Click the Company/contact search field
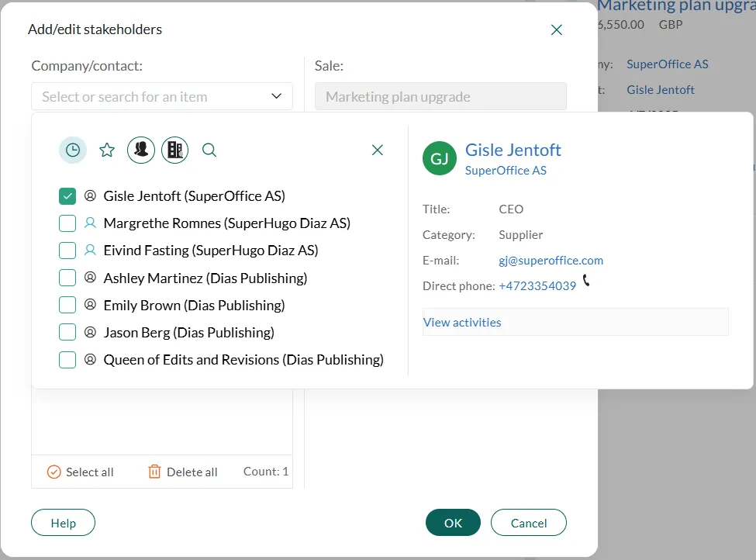The width and height of the screenshot is (756, 560). click(151, 96)
